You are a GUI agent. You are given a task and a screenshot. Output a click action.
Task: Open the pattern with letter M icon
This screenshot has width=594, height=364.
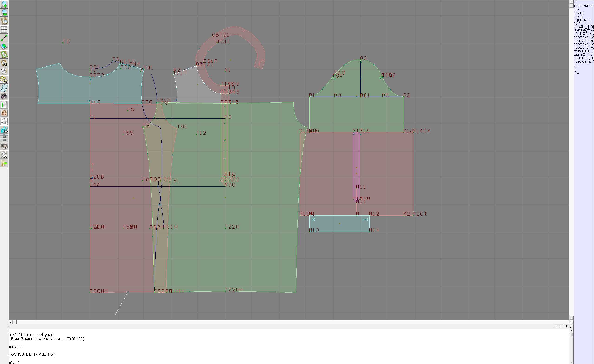(x=4, y=63)
